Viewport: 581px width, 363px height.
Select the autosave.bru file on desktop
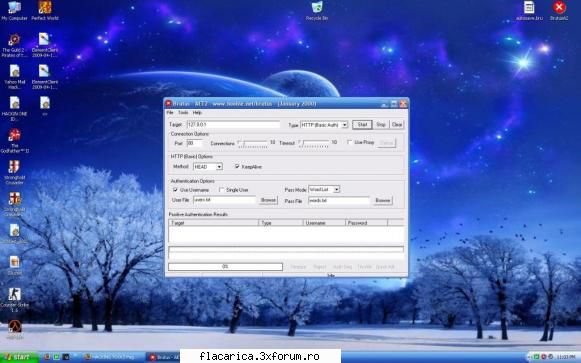[529, 10]
